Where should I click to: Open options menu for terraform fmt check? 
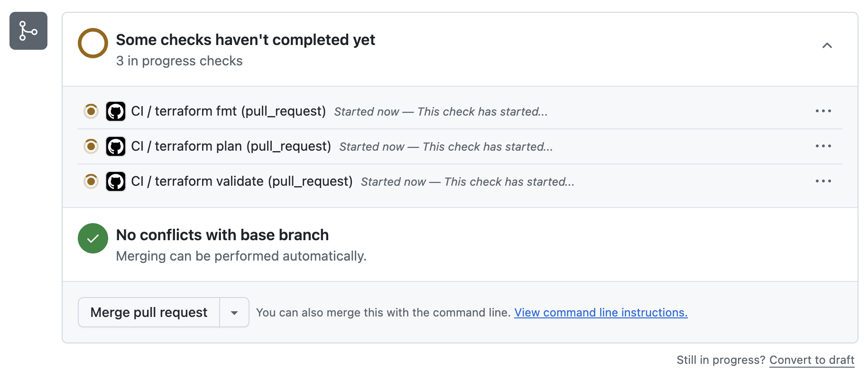(823, 111)
